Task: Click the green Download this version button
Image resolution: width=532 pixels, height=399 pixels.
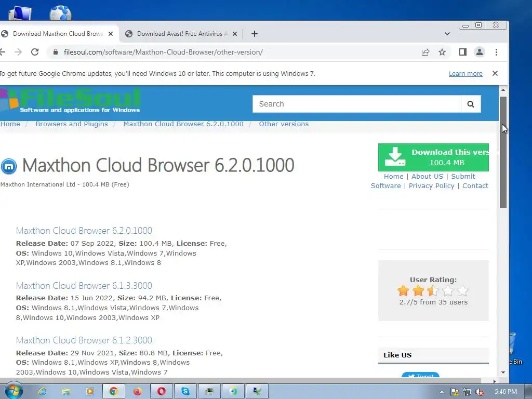Action: coord(433,157)
